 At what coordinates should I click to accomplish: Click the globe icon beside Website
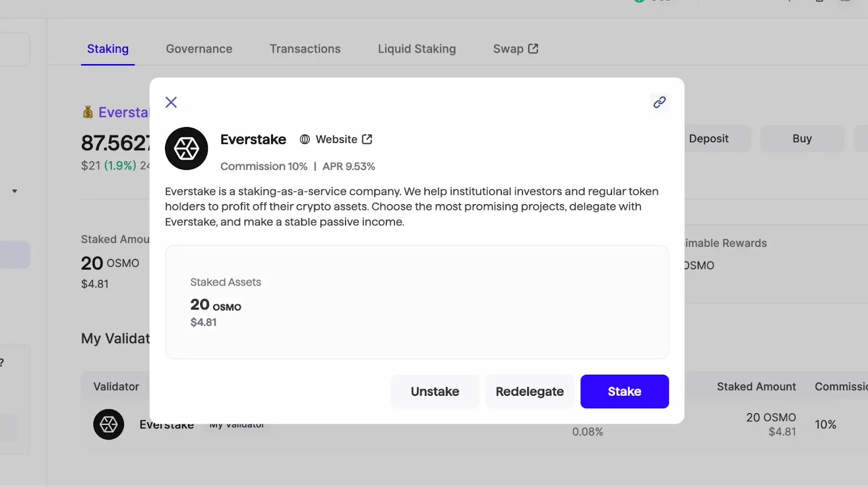click(305, 140)
